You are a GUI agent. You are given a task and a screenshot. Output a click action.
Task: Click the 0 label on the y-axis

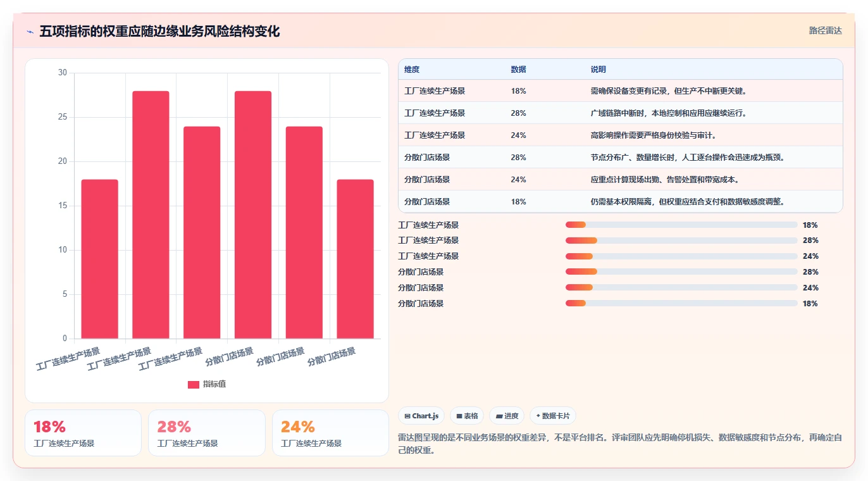click(65, 339)
